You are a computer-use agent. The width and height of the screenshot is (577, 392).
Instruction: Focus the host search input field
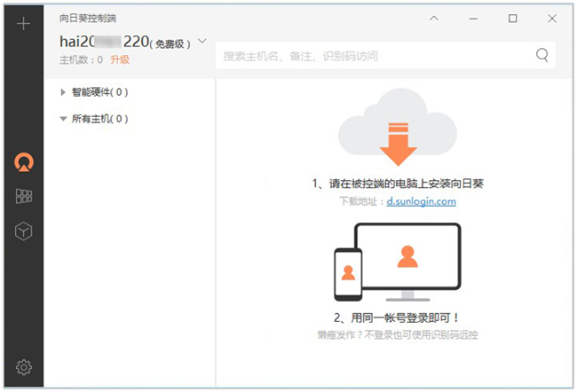(373, 56)
